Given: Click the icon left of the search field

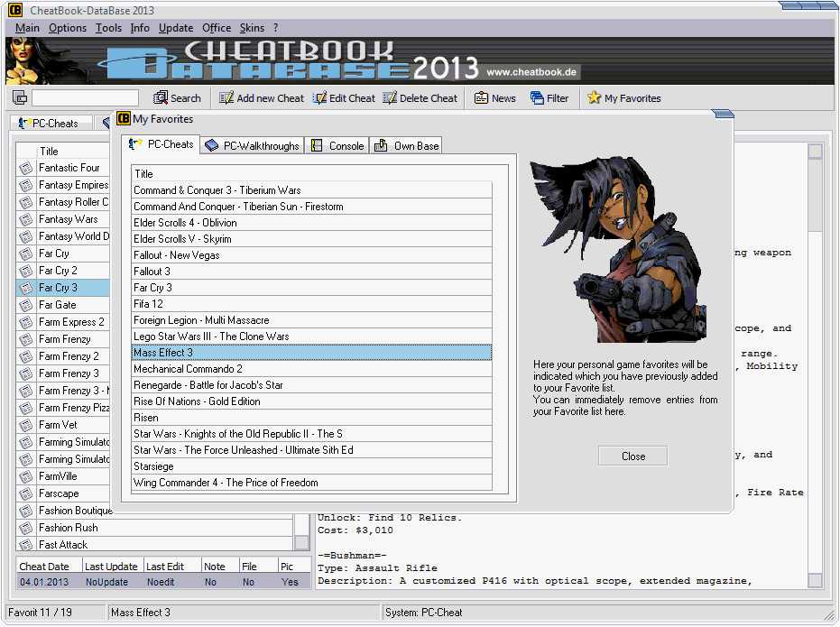Looking at the screenshot, I should point(20,98).
